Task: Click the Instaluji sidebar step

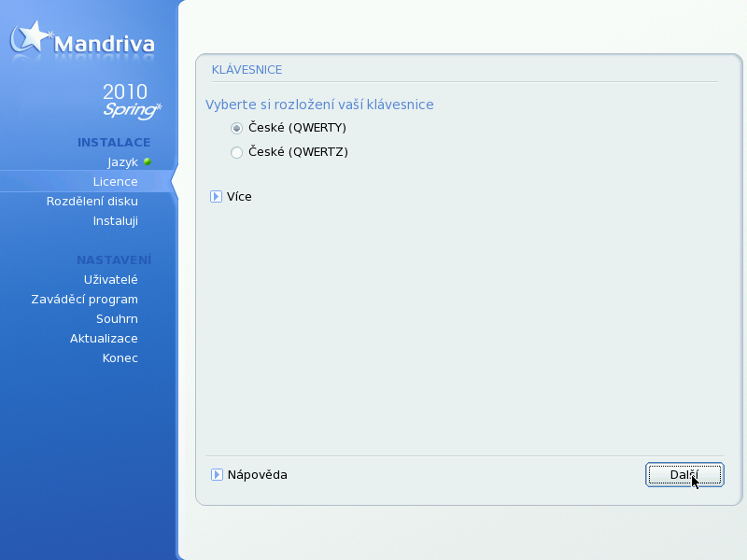Action: pos(115,221)
